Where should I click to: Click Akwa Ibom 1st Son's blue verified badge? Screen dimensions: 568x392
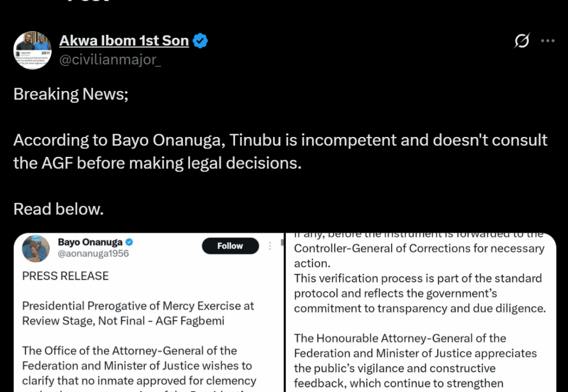[200, 40]
